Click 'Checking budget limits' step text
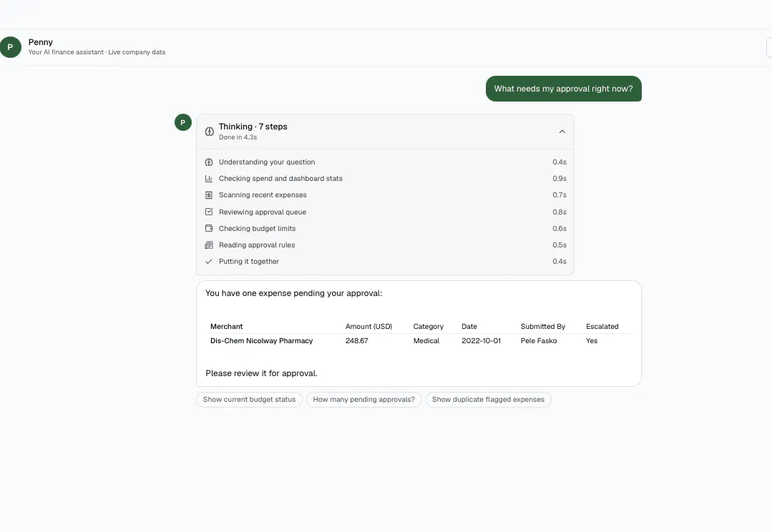 click(x=257, y=228)
